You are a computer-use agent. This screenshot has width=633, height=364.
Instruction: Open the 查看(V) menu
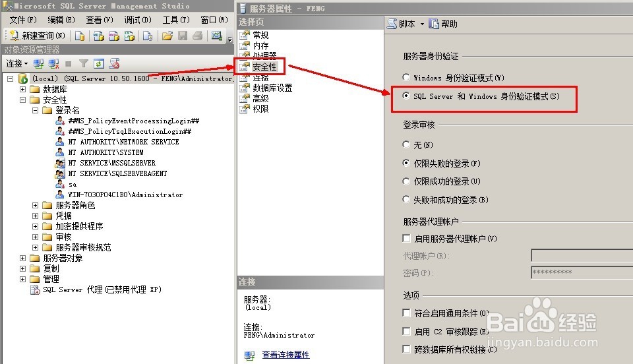pos(100,19)
